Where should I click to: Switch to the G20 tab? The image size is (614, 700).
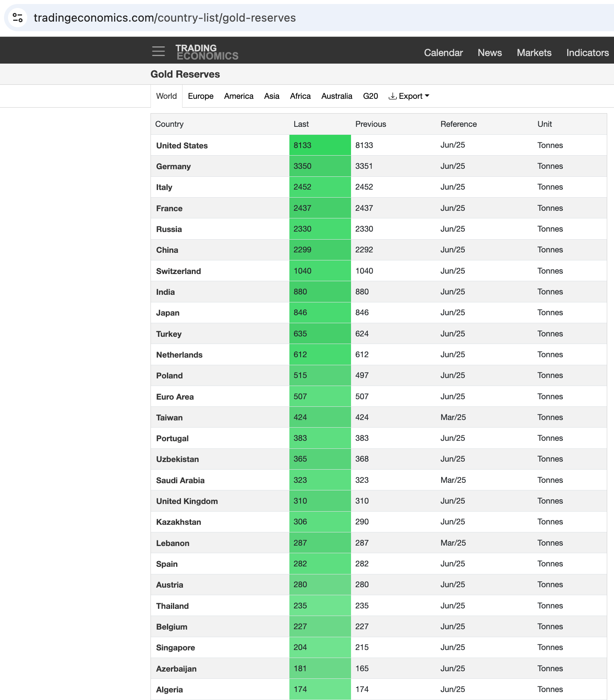pos(370,96)
